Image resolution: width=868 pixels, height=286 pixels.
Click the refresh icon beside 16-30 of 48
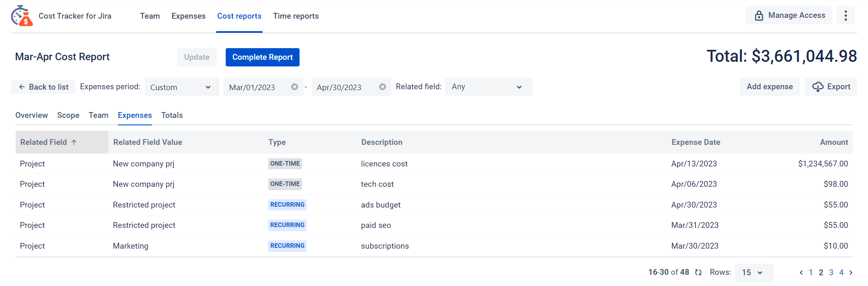[698, 272]
